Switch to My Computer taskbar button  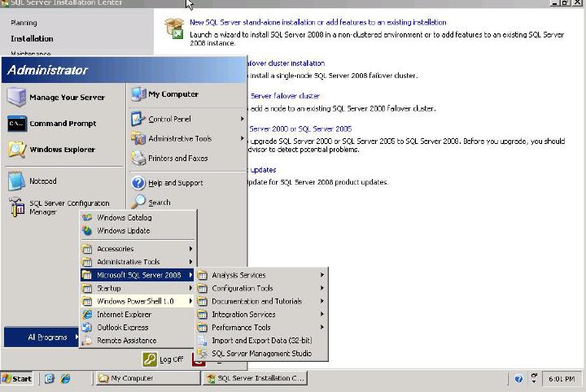pos(148,378)
